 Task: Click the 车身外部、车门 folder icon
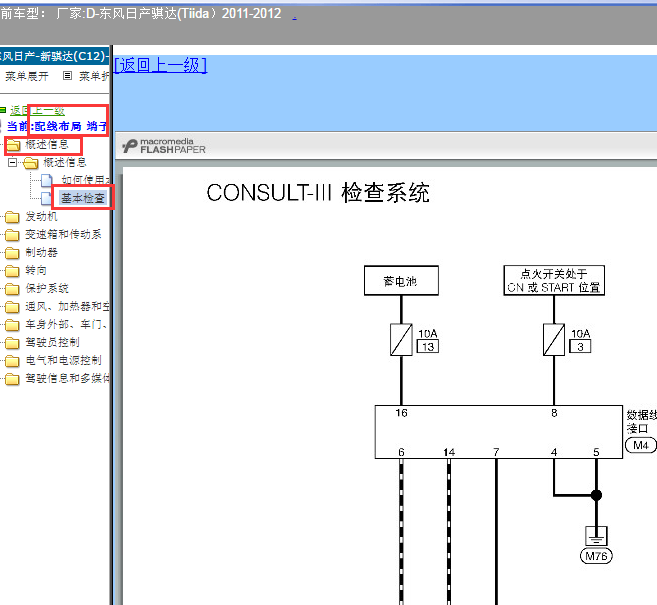[x=12, y=325]
